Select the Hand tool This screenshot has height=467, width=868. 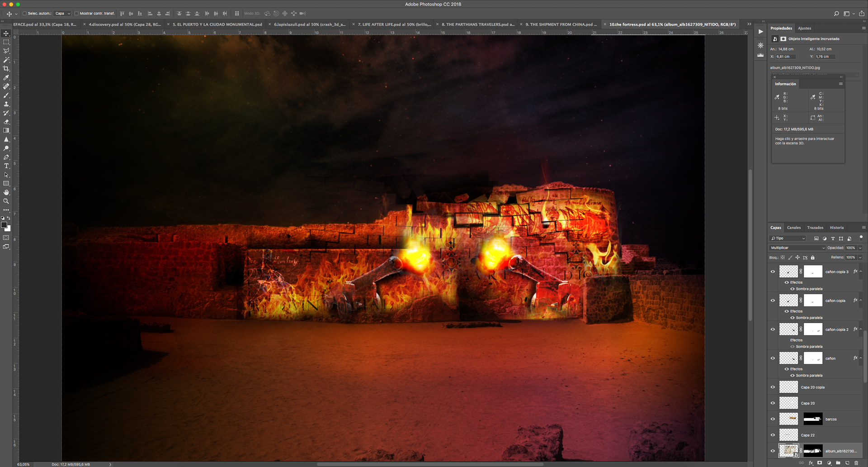[x=6, y=192]
